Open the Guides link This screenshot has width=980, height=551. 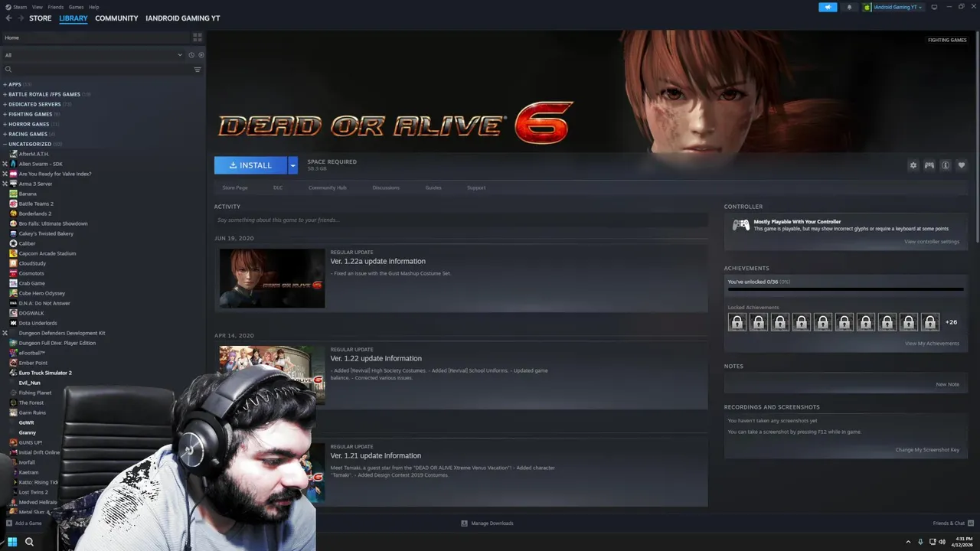click(x=433, y=187)
